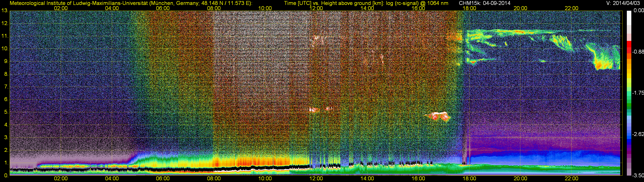Pick the 13 km label on the height axis
The width and height of the screenshot is (644, 182).
tap(5, 11)
